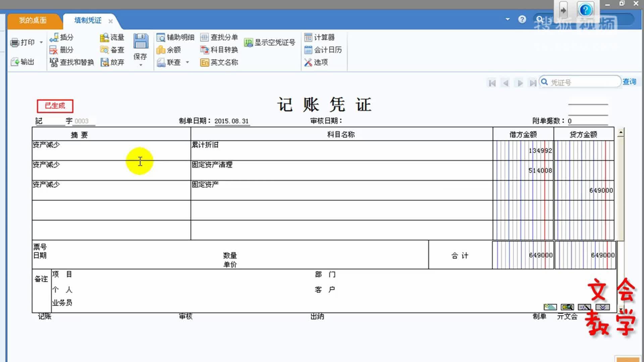
Task: Click the 查询 query link
Action: (630, 81)
